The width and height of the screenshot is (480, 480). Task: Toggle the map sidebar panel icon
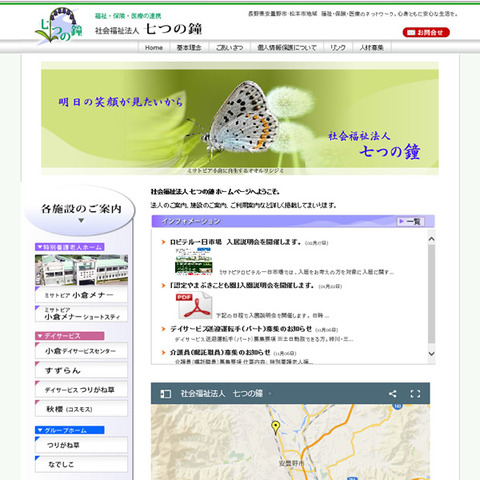165,394
